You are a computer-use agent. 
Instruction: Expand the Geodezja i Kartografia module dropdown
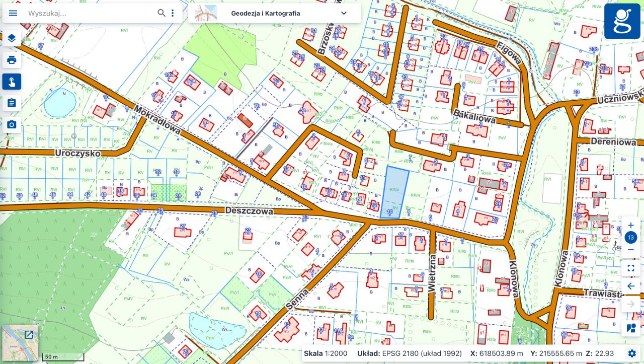(x=344, y=14)
